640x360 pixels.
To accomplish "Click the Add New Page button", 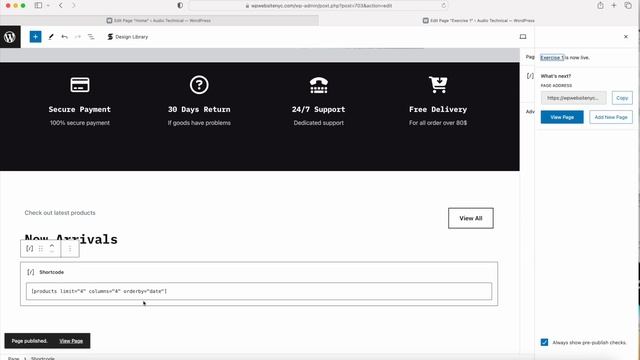I will [x=611, y=117].
